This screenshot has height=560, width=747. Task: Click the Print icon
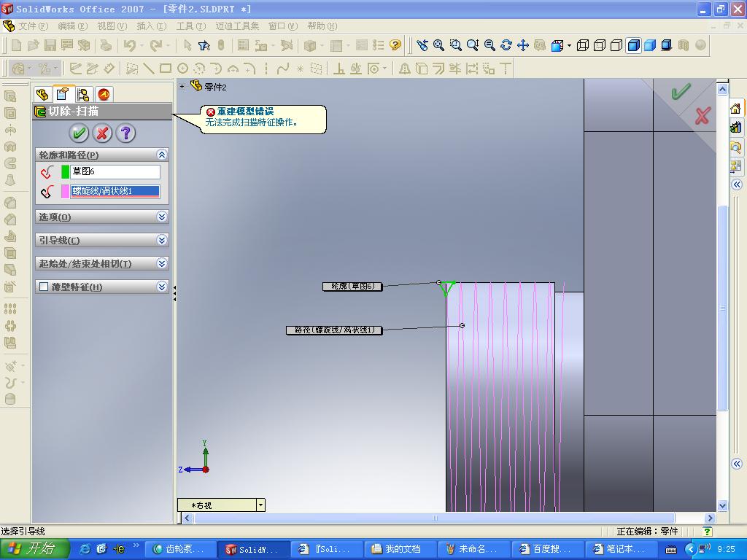pos(106,45)
